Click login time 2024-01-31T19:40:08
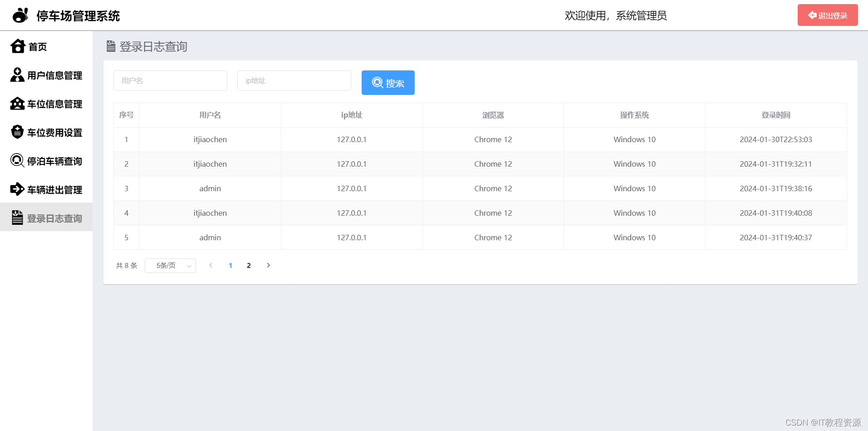The height and width of the screenshot is (431, 868). [x=776, y=213]
